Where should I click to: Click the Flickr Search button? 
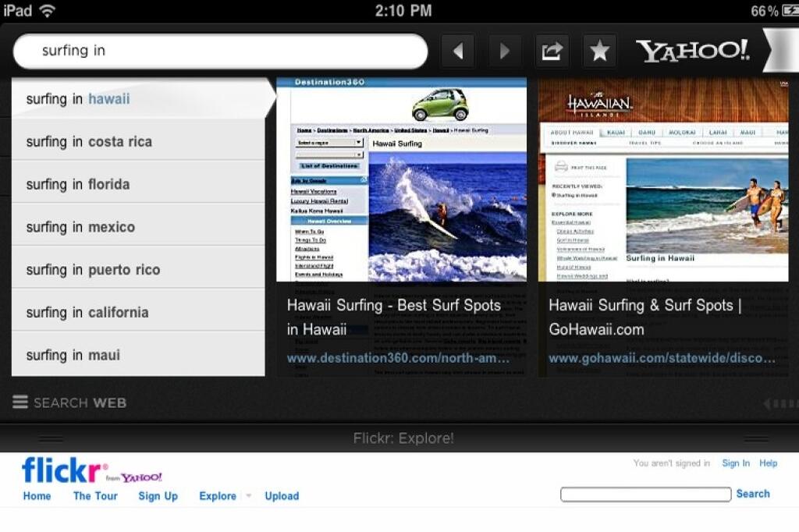[x=753, y=494]
